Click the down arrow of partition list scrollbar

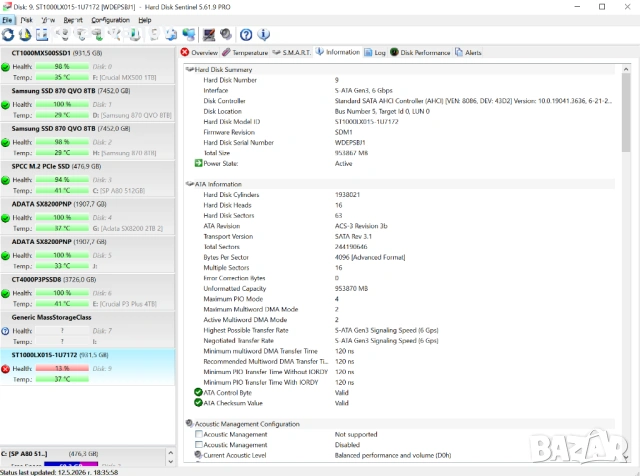click(x=171, y=462)
